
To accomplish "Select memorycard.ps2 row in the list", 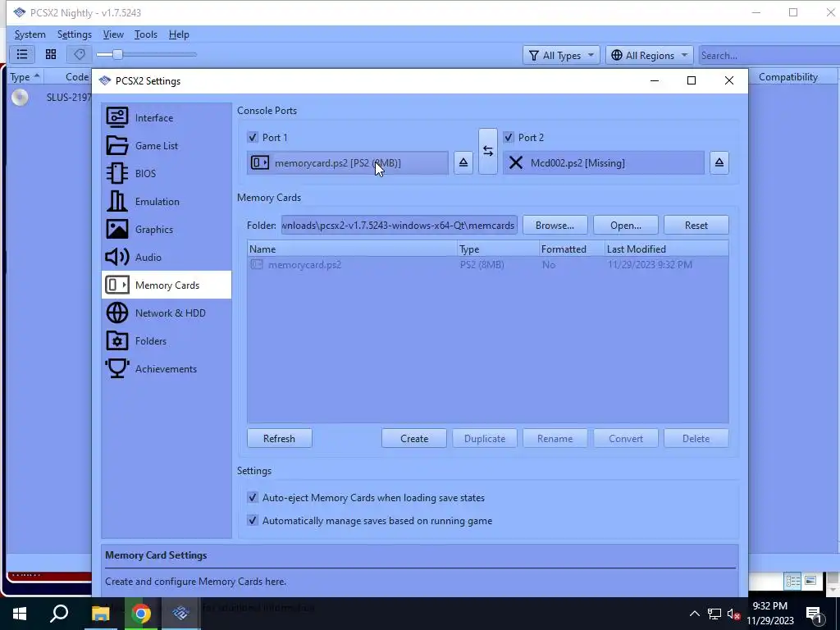I will point(487,265).
